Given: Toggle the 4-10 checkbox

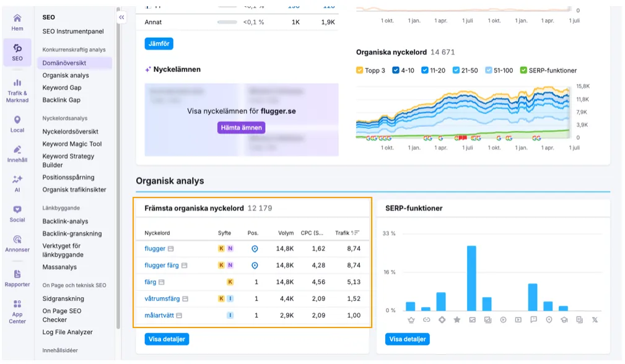Looking at the screenshot, I should pos(395,71).
